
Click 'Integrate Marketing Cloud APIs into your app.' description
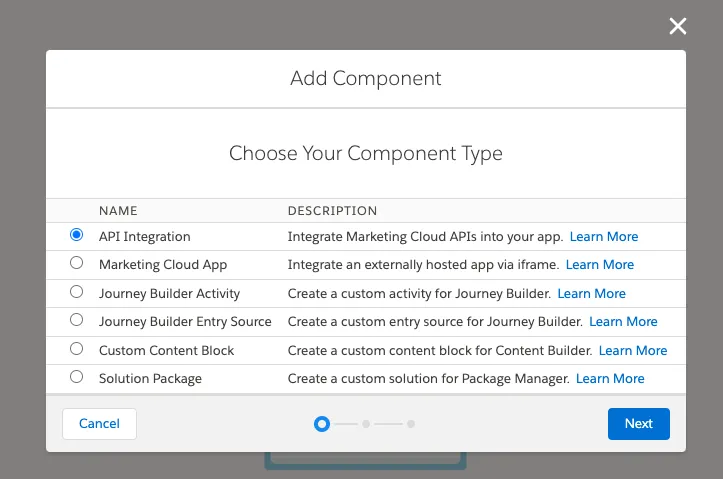tap(425, 237)
